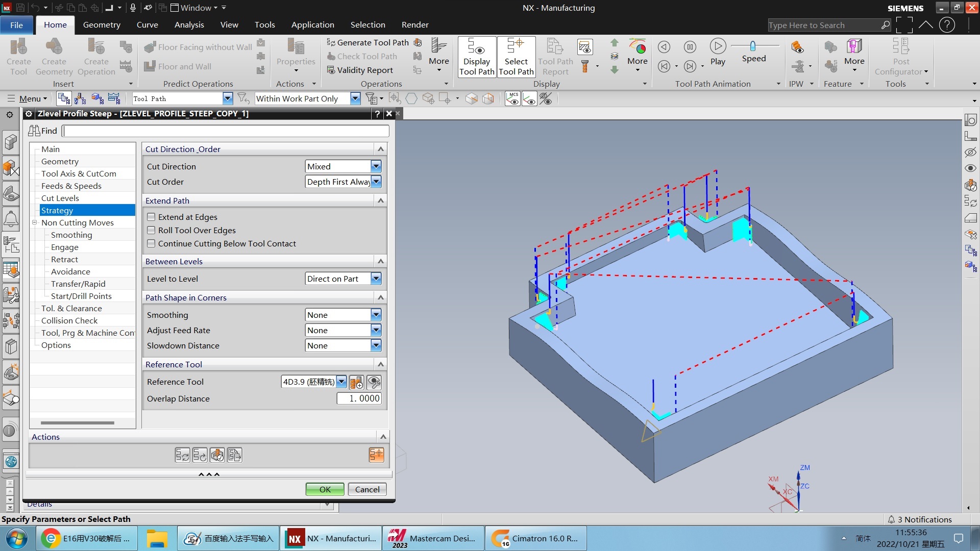Open Within Work Part Only scope dropdown
The image size is (980, 551).
coord(355,98)
